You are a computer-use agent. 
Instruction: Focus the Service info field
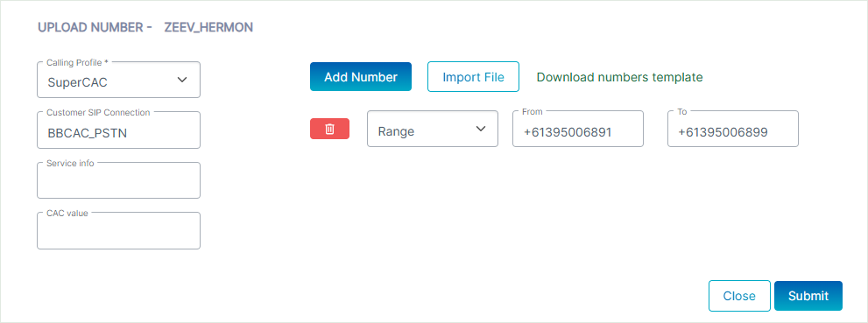(x=118, y=180)
